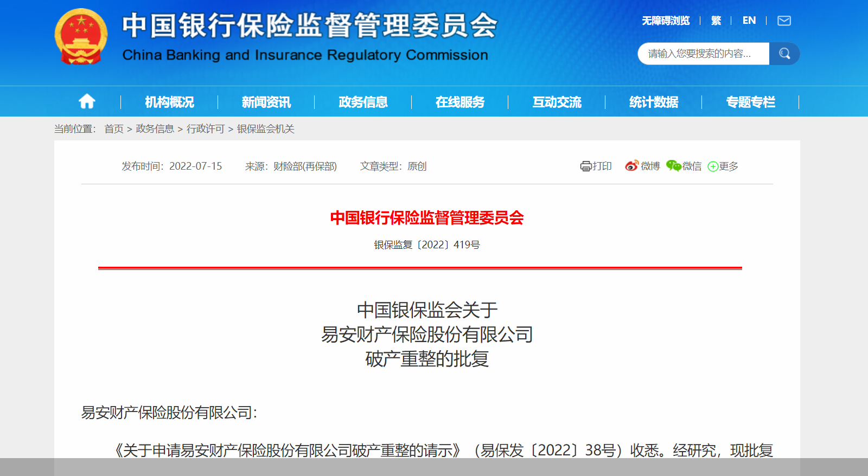868x476 pixels.
Task: Click the green plus 更多 icon
Action: pyautogui.click(x=713, y=166)
